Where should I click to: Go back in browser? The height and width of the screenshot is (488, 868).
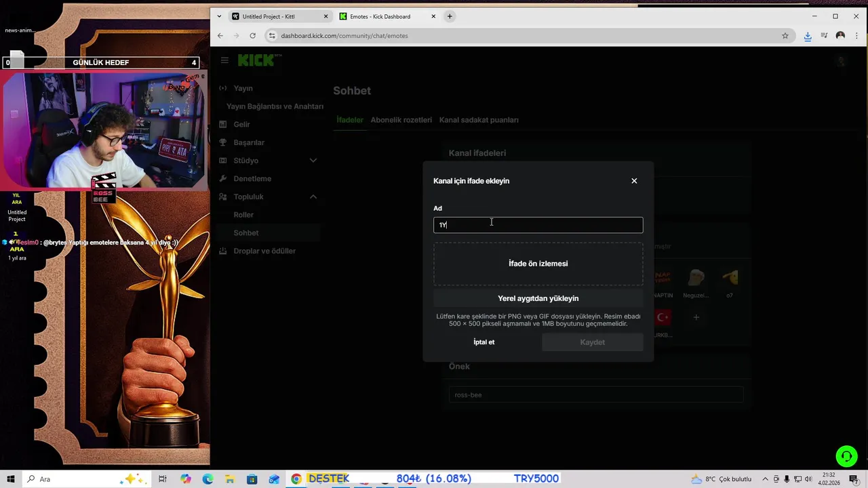click(x=220, y=36)
